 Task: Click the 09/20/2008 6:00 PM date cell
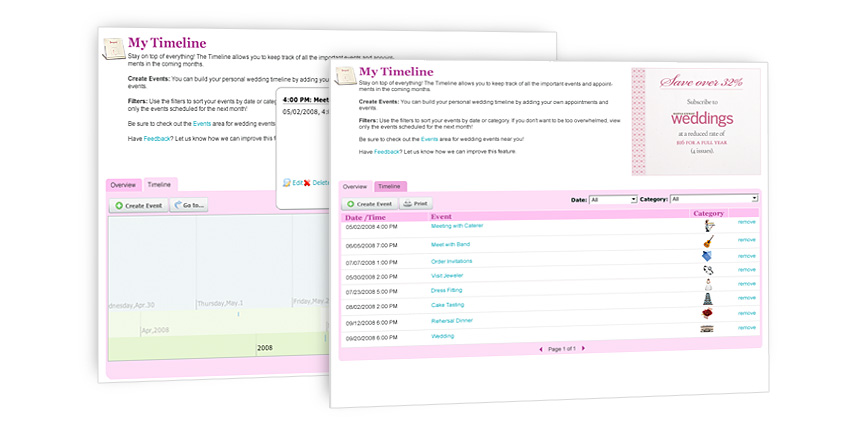click(x=372, y=338)
